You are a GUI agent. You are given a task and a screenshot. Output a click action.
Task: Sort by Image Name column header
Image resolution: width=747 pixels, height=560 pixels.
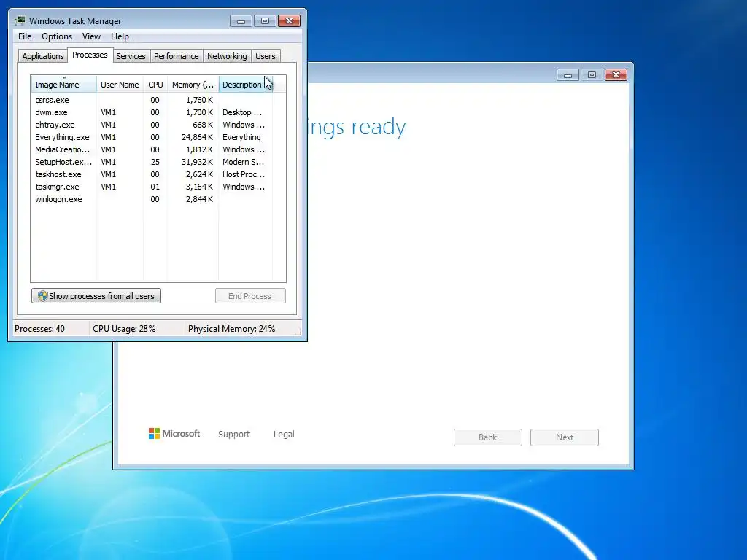(64, 85)
